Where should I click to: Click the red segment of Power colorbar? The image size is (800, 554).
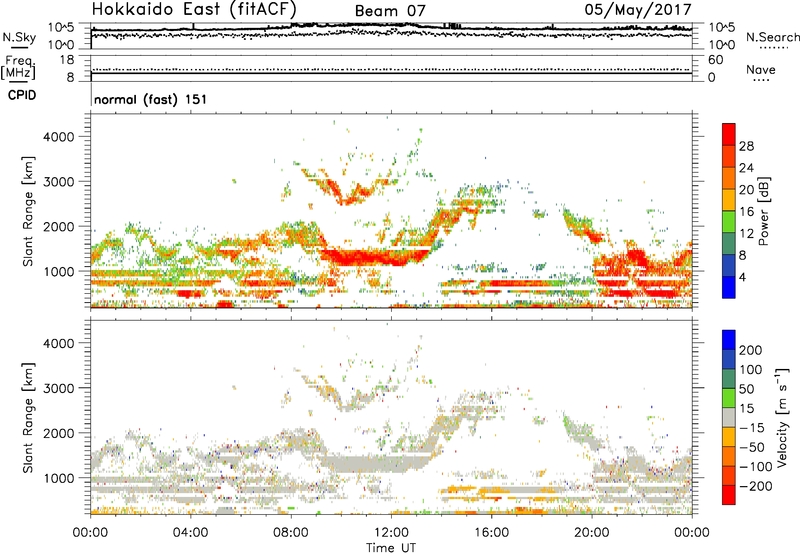(x=729, y=134)
